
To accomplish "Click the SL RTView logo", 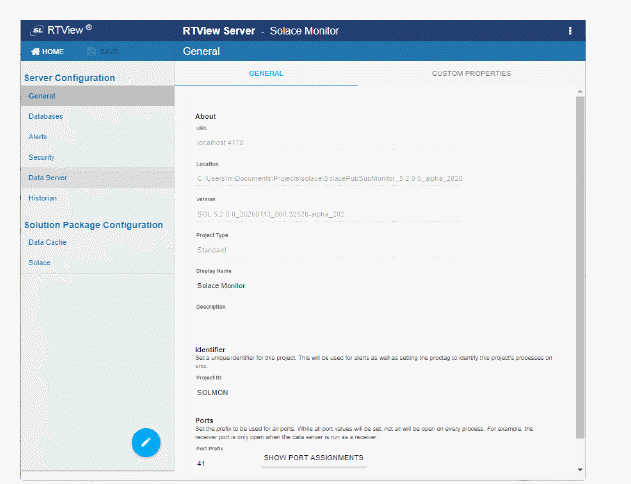I will 60,30.
